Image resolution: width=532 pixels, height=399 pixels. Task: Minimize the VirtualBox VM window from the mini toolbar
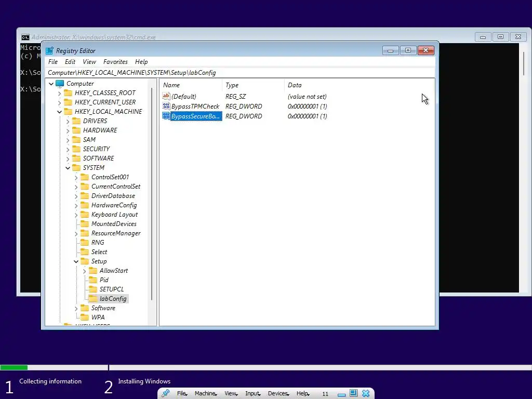[x=341, y=394]
